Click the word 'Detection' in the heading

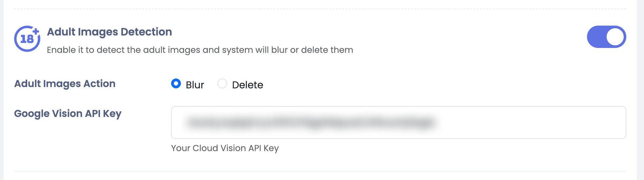pos(146,32)
